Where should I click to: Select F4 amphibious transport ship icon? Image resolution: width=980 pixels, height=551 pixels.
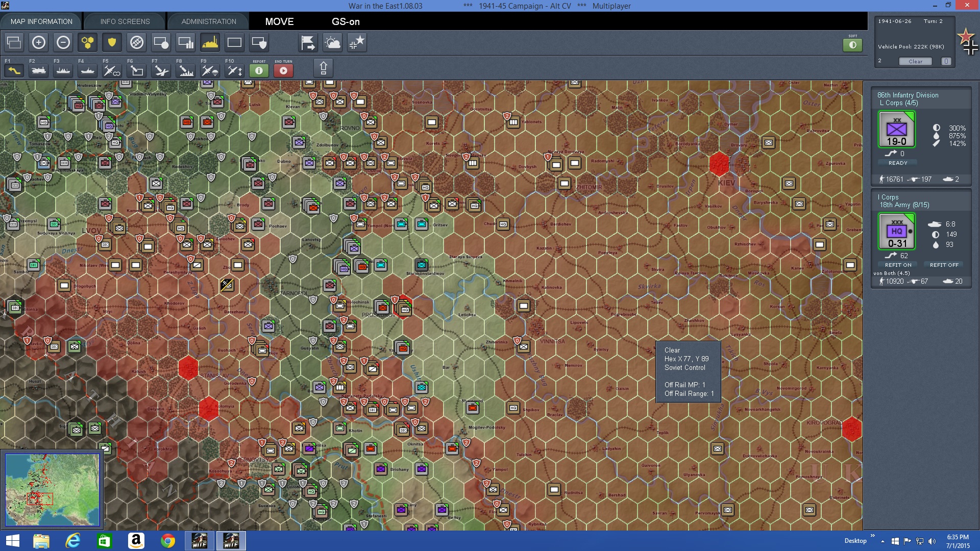(x=88, y=70)
